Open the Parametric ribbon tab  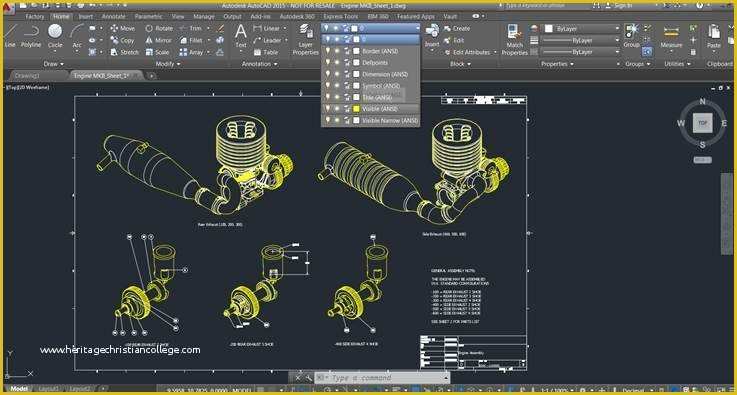149,16
